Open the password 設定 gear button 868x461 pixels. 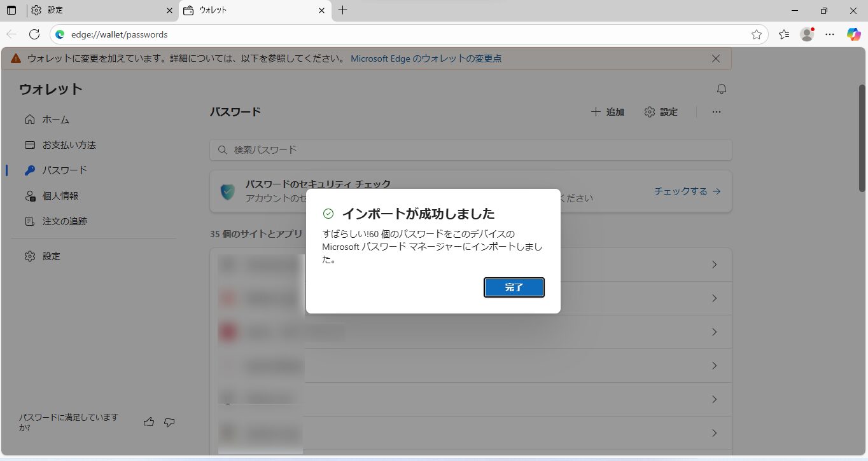[661, 112]
